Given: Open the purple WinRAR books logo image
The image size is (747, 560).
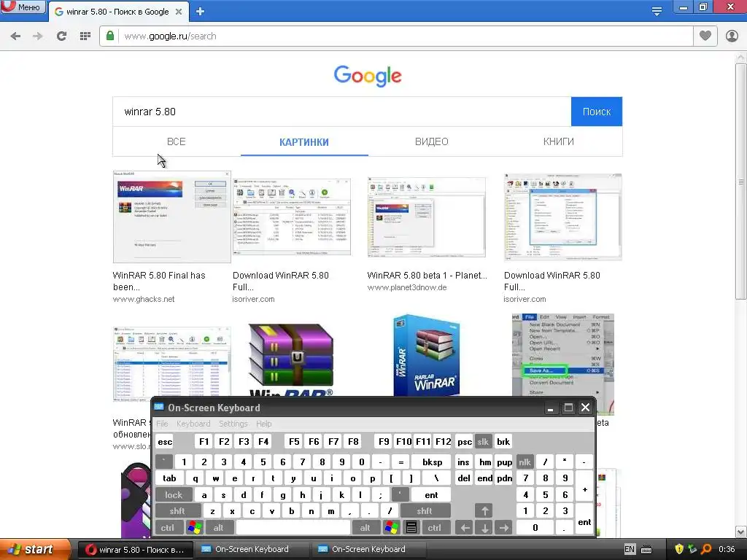Looking at the screenshot, I should 291,359.
